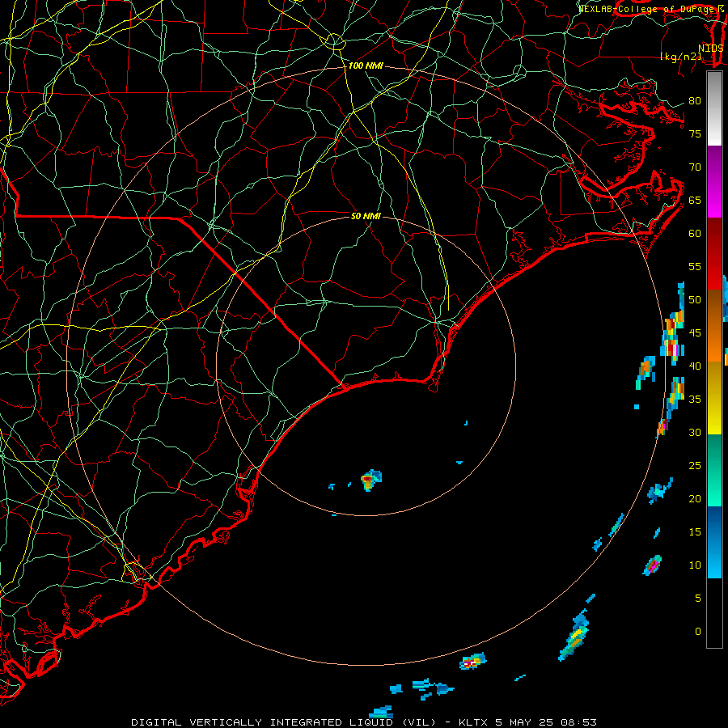Screen dimensions: 728x728
Task: Click the 0 value on the VIL scale
Action: [698, 632]
